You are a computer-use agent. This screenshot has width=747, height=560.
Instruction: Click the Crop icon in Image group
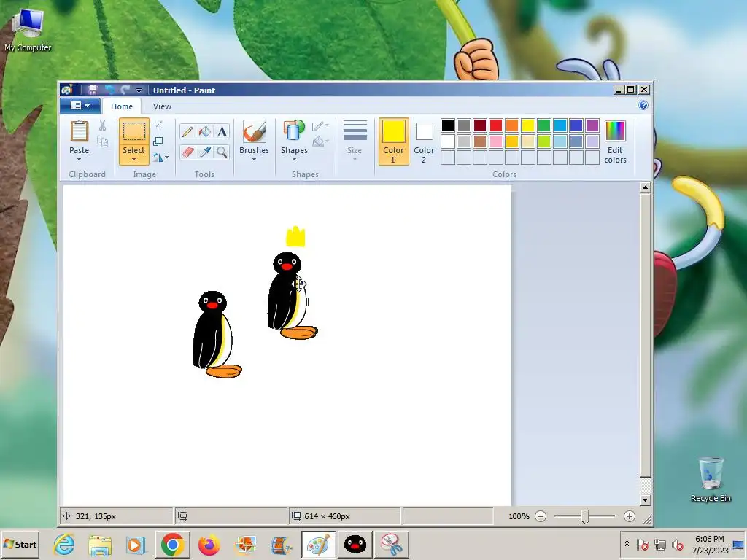(158, 125)
